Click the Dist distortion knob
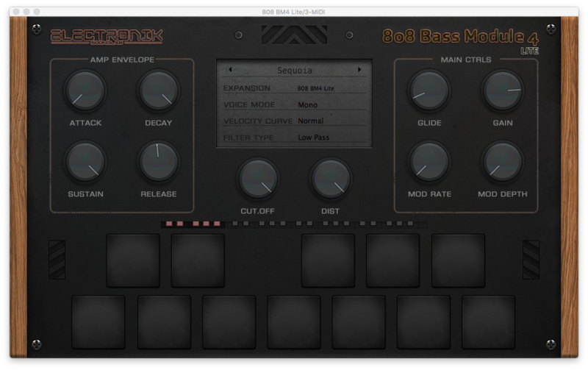 pos(330,179)
